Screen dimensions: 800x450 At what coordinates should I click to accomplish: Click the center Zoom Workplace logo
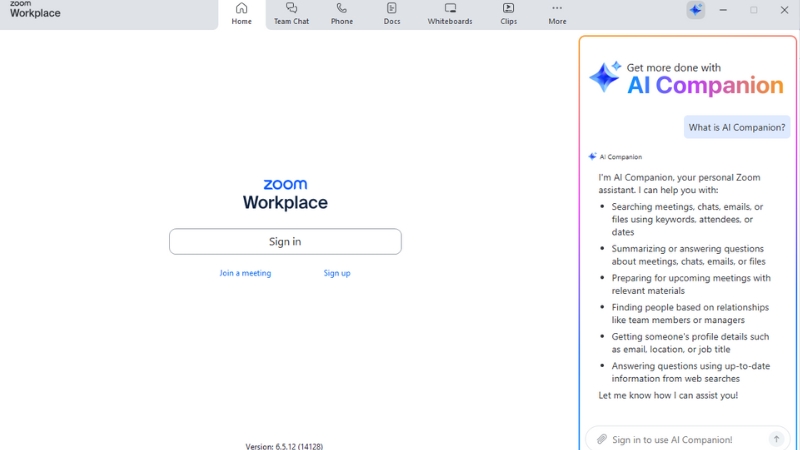285,194
